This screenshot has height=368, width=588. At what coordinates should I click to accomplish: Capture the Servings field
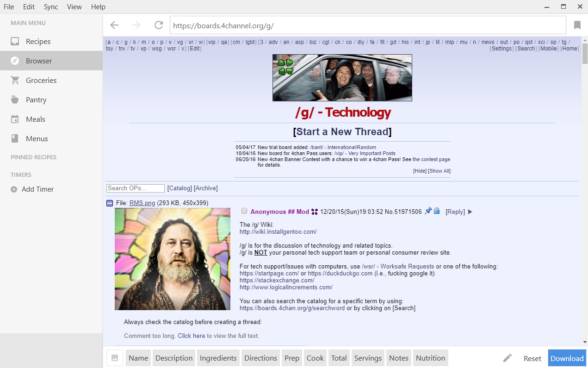(x=368, y=358)
